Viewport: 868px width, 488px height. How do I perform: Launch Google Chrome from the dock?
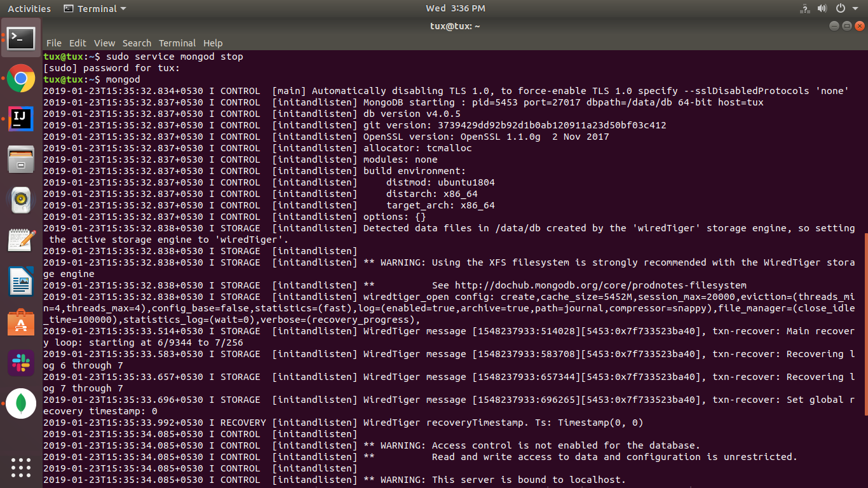tap(21, 79)
